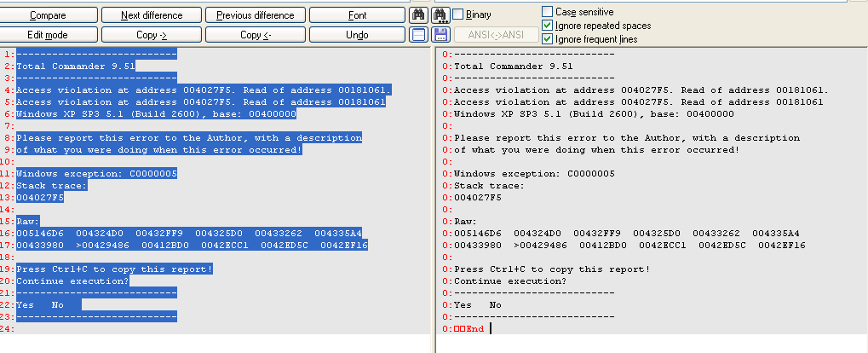The height and width of the screenshot is (353, 868).
Task: Save changes with the floppy disk icon
Action: pyautogui.click(x=440, y=35)
